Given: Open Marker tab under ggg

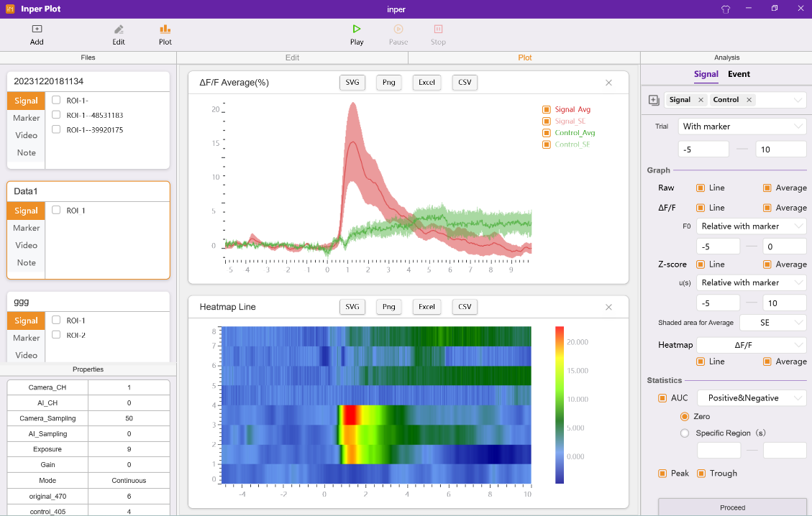Looking at the screenshot, I should (x=27, y=338).
